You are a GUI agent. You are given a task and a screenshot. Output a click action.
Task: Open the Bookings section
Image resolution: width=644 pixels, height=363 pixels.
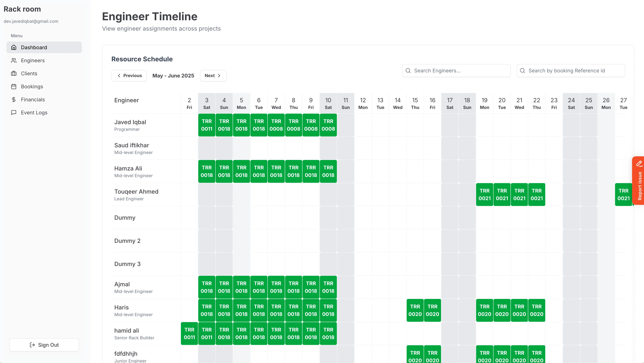coord(44,86)
